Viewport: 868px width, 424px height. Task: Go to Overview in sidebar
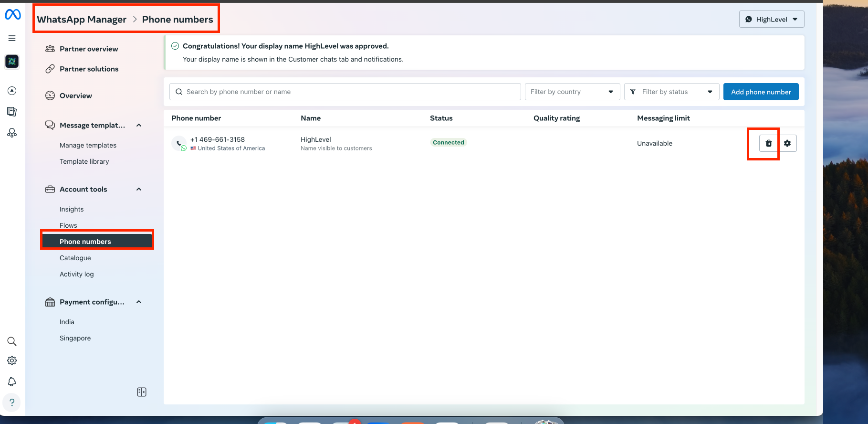click(x=76, y=95)
